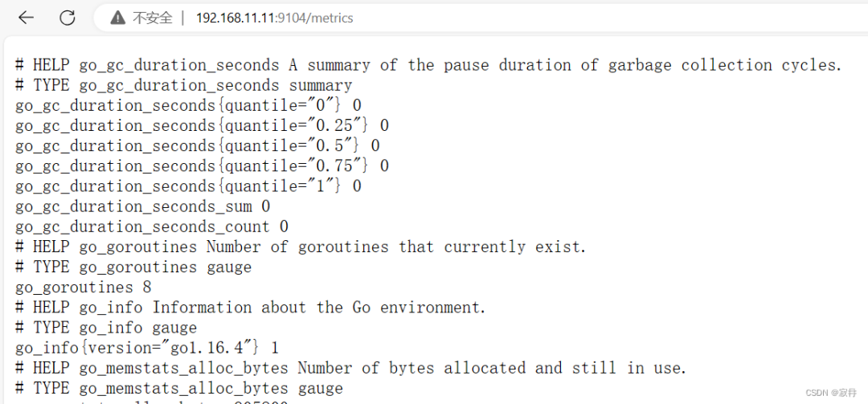The width and height of the screenshot is (868, 404).
Task: Open the not-secure warning triangle icon
Action: 118,18
